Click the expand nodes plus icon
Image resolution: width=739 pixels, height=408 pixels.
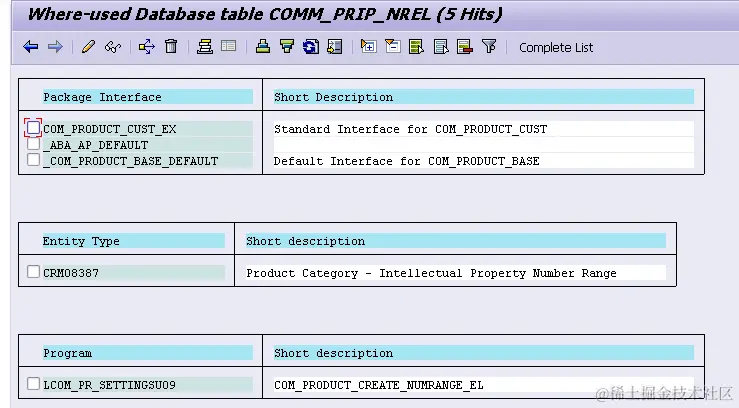click(368, 46)
